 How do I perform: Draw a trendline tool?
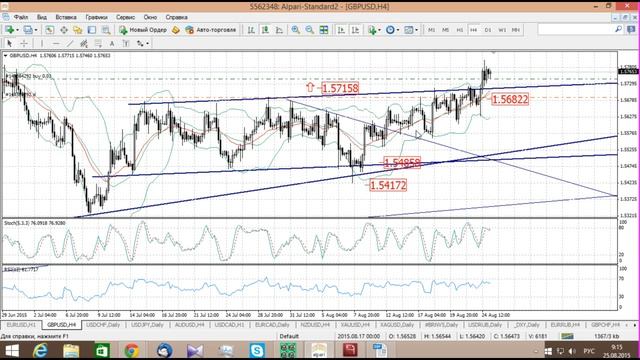(x=70, y=43)
